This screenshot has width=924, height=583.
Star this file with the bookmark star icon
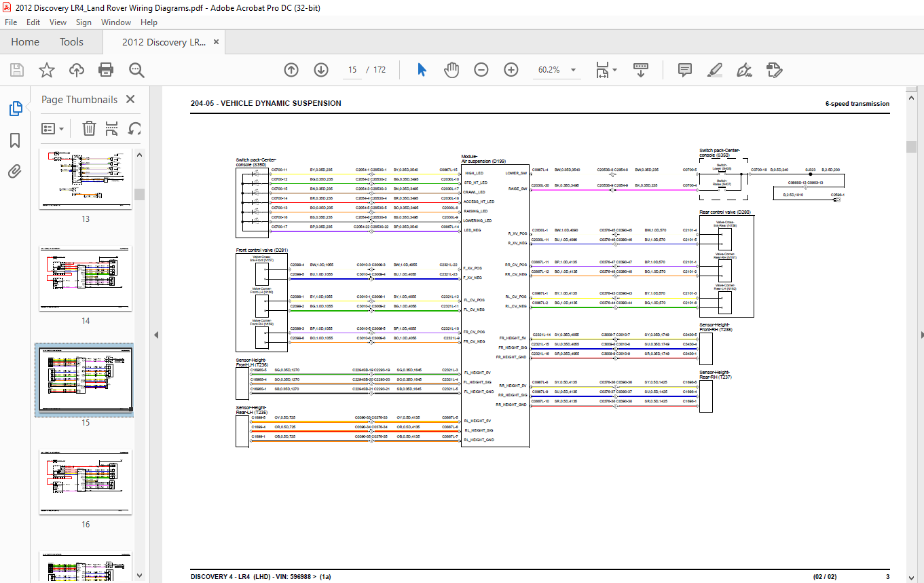pyautogui.click(x=47, y=70)
